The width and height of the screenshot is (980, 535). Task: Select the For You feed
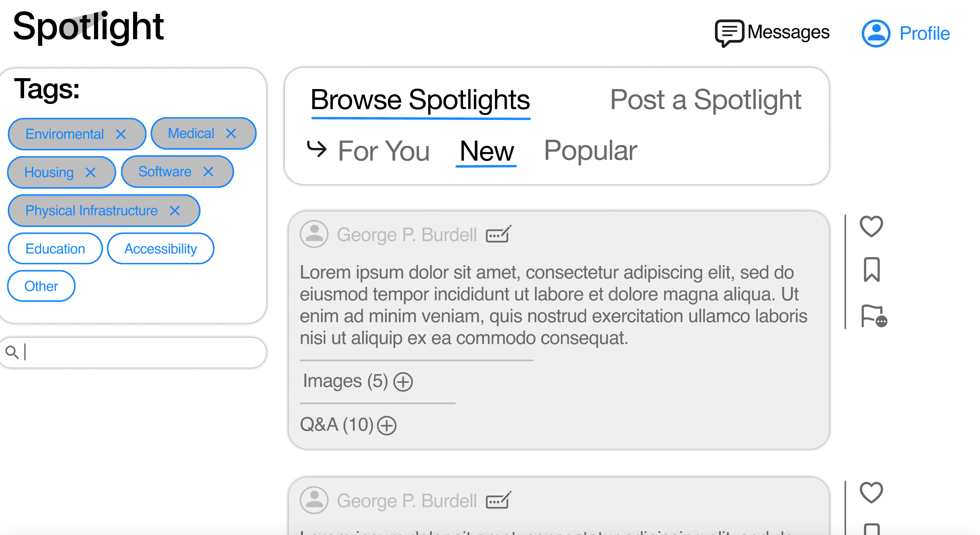(384, 151)
